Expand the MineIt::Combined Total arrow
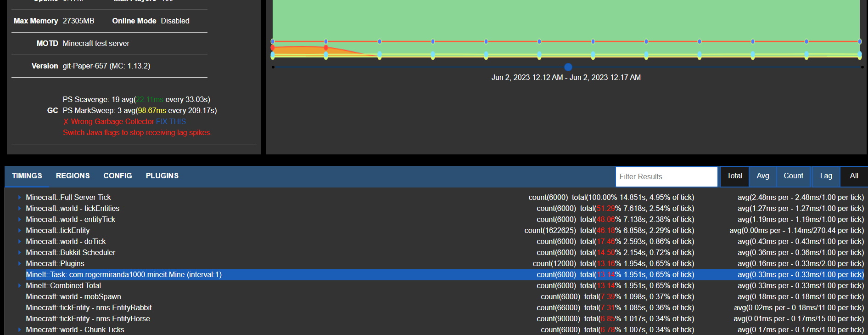 tap(20, 285)
